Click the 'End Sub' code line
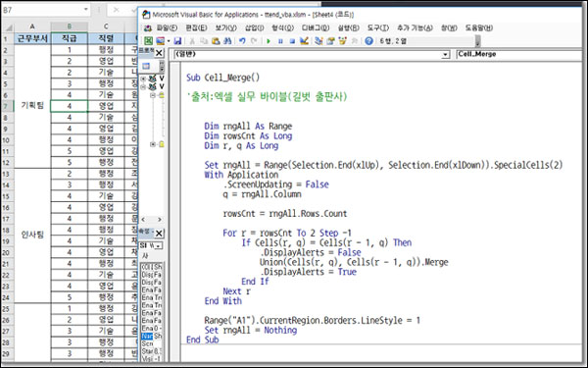Viewport: 588px width, 368px height. tap(203, 340)
